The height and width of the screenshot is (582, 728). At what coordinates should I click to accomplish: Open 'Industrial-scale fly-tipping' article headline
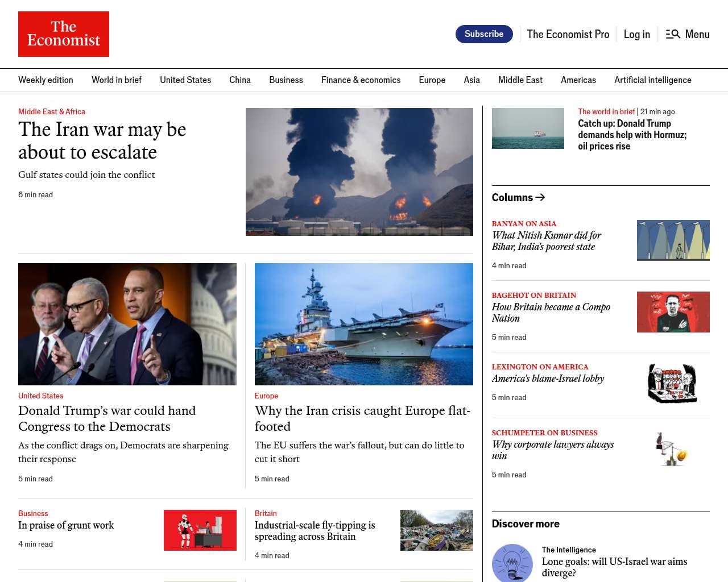tap(315, 531)
